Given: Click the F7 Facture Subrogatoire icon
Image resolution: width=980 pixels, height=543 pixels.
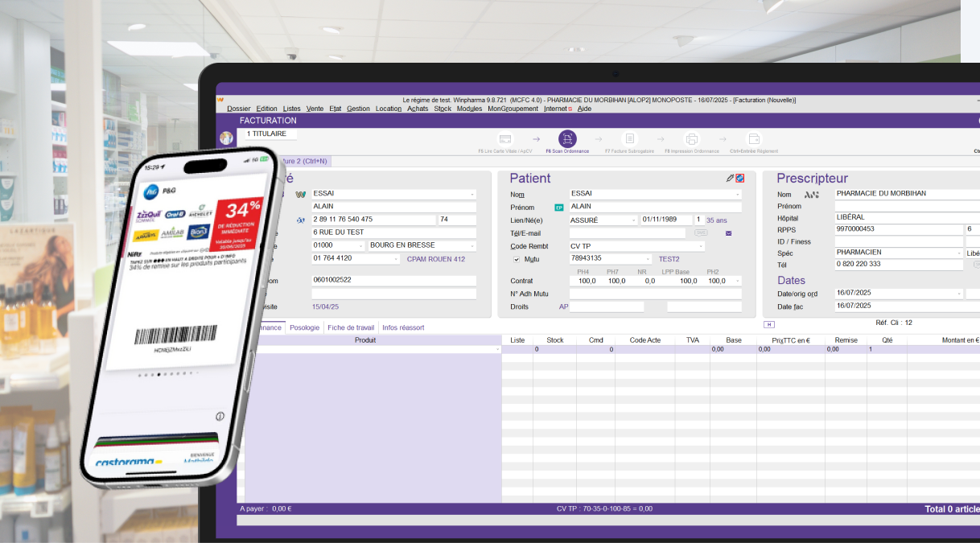Looking at the screenshot, I should pos(629,139).
